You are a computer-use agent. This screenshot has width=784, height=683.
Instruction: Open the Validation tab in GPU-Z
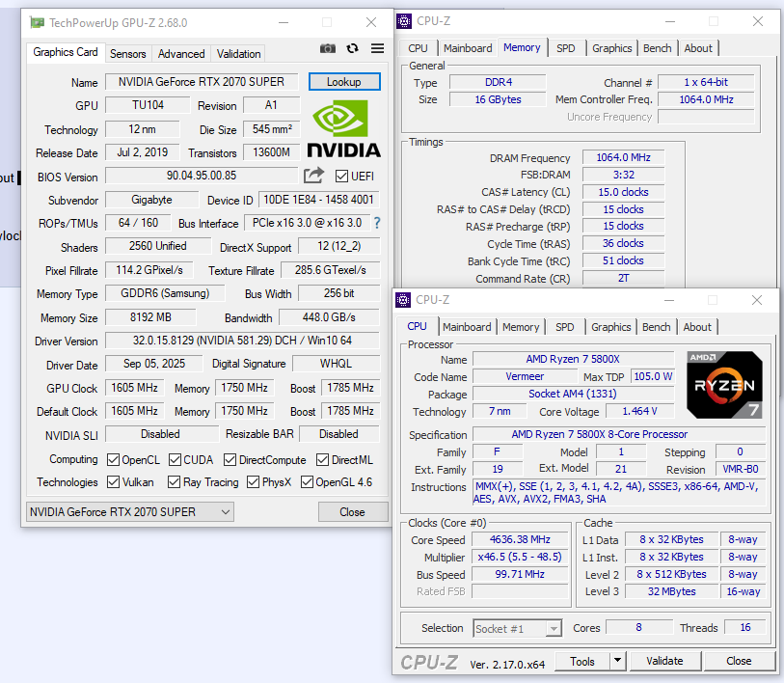238,53
